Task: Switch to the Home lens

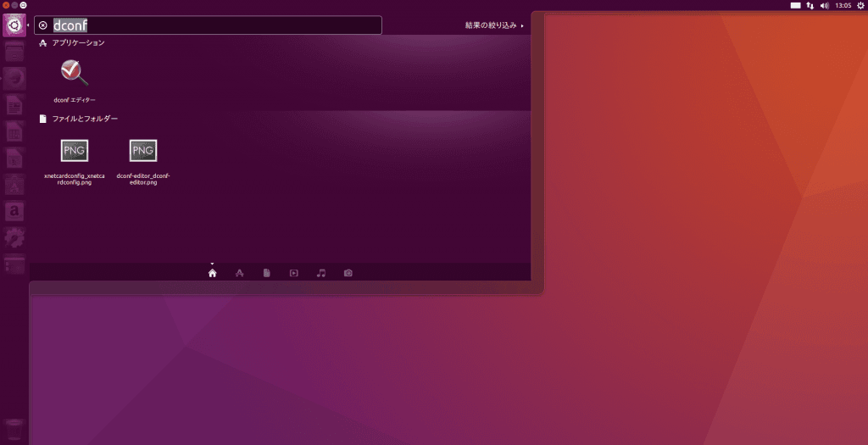Action: point(213,273)
